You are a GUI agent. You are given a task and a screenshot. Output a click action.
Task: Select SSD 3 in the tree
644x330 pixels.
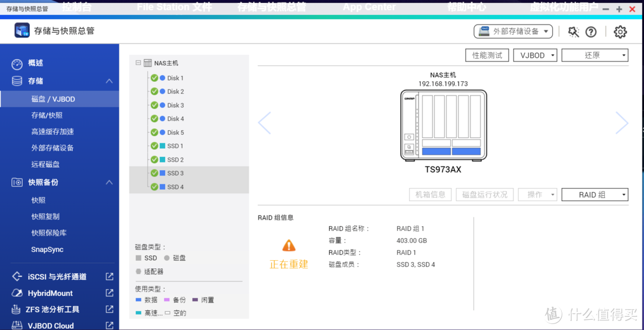pyautogui.click(x=175, y=173)
